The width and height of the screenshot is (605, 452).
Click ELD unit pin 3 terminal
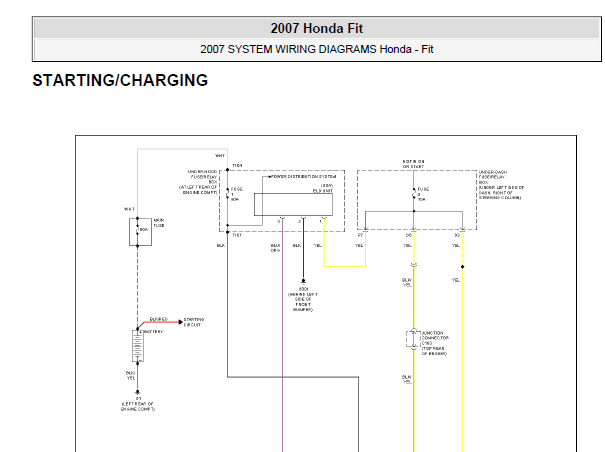pyautogui.click(x=282, y=220)
